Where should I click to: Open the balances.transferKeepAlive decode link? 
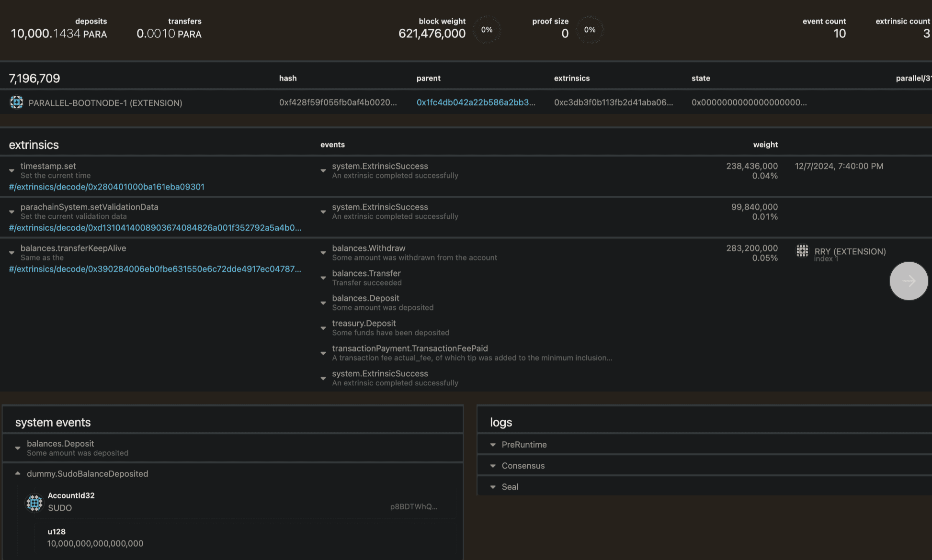tap(155, 269)
